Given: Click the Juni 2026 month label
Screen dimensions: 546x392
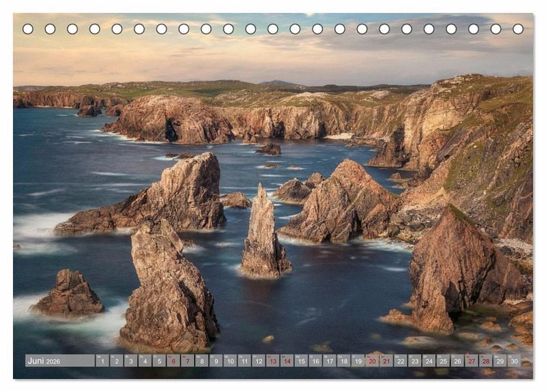Looking at the screenshot, I should pos(44,361).
